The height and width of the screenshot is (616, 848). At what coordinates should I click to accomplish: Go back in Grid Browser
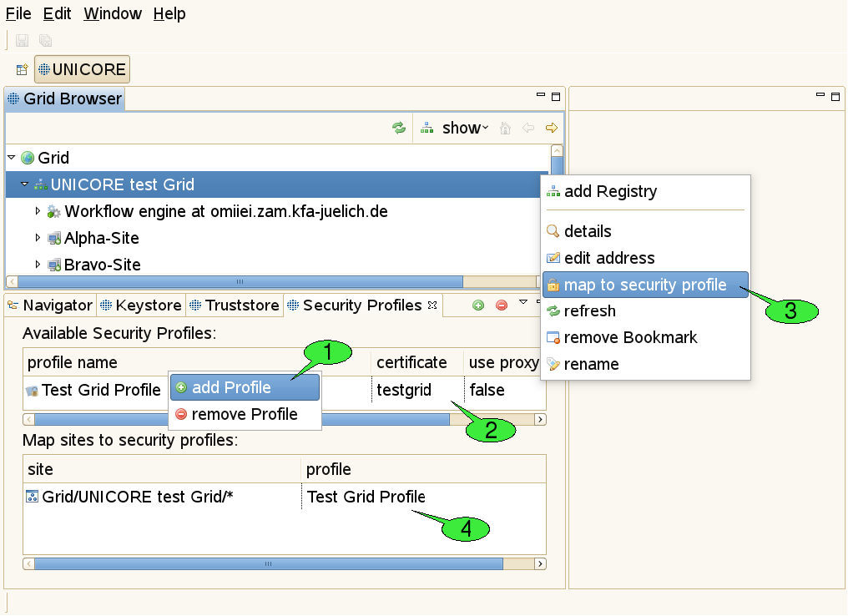[x=528, y=129]
